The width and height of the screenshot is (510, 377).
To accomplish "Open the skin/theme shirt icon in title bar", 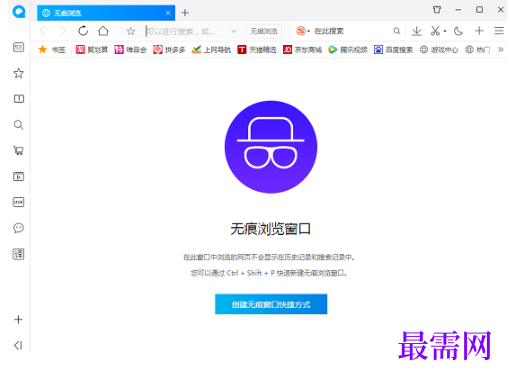I will point(437,10).
